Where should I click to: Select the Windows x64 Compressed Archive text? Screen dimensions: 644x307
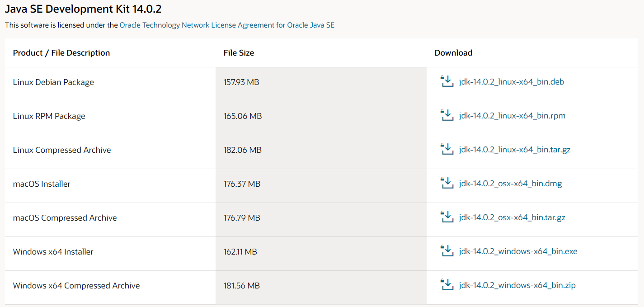click(x=76, y=286)
